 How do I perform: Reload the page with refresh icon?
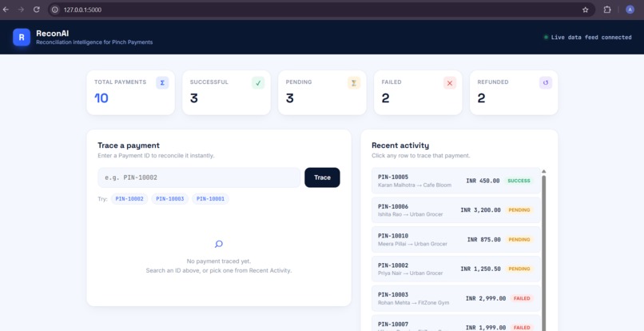[37, 10]
